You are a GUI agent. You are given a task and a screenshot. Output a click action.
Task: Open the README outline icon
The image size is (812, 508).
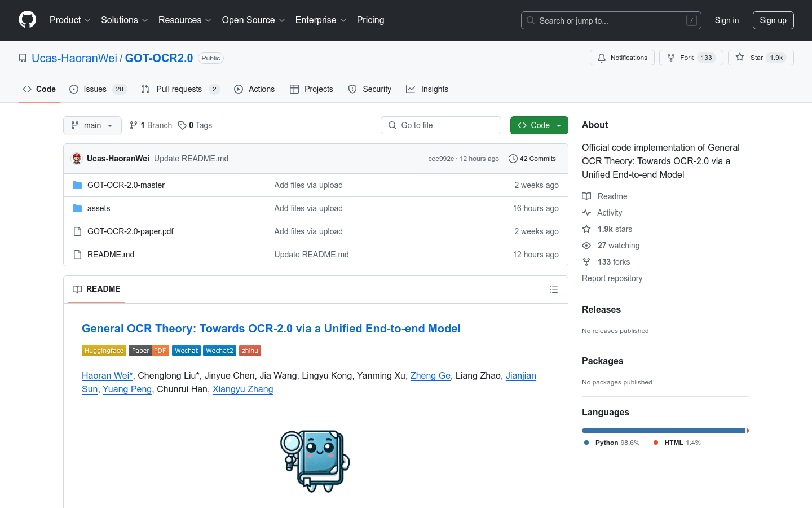(x=554, y=290)
